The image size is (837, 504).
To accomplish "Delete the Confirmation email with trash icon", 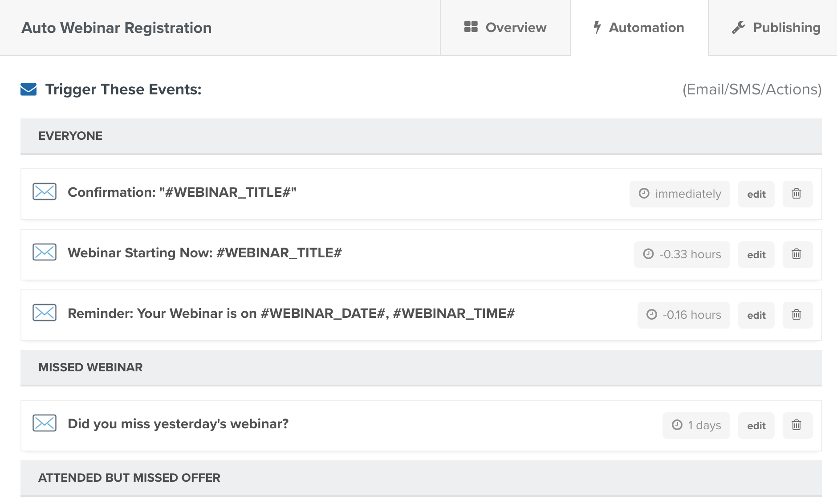I will tap(797, 194).
